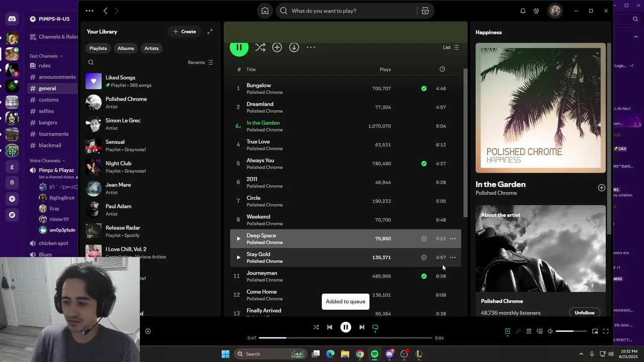
Task: Filter library by Albums
Action: tap(126, 48)
